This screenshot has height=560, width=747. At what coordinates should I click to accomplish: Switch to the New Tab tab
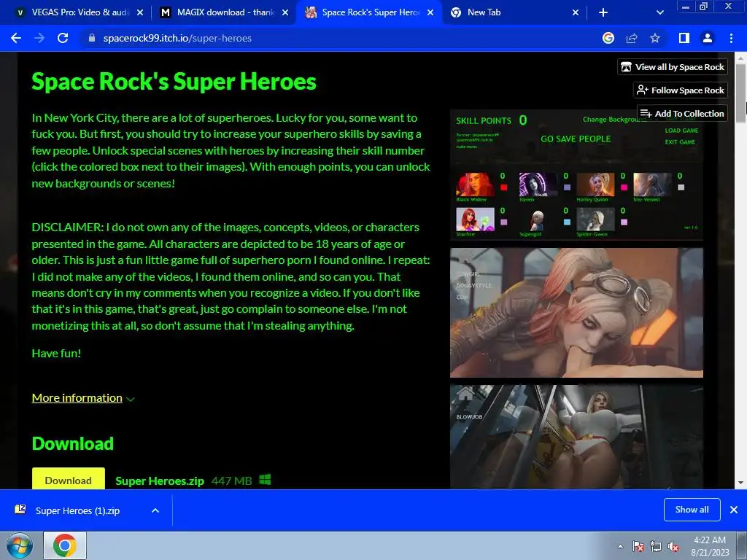click(x=514, y=12)
